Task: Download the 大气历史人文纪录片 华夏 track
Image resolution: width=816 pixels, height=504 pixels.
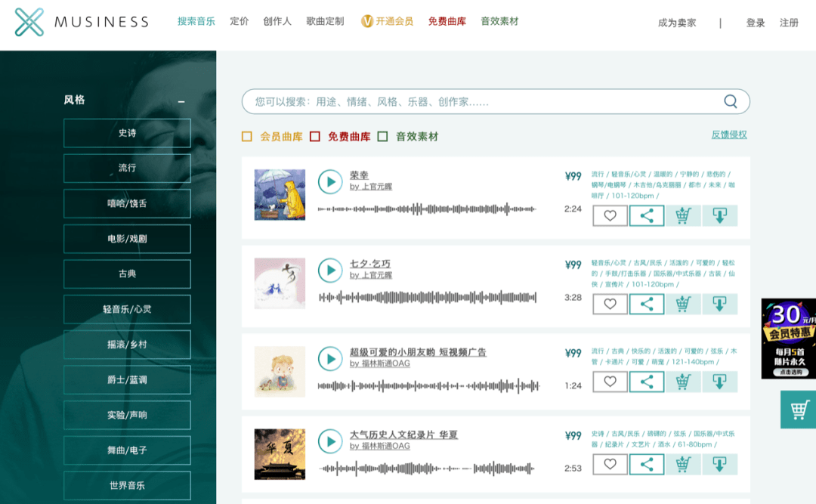Action: coord(720,465)
